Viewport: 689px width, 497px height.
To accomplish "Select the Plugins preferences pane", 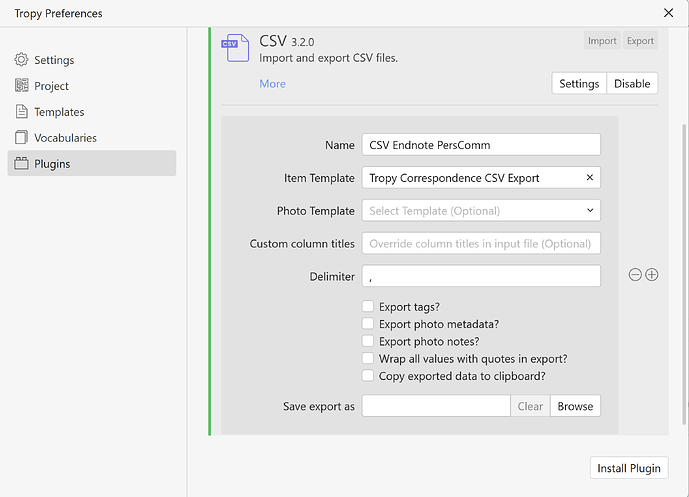I will [92, 163].
